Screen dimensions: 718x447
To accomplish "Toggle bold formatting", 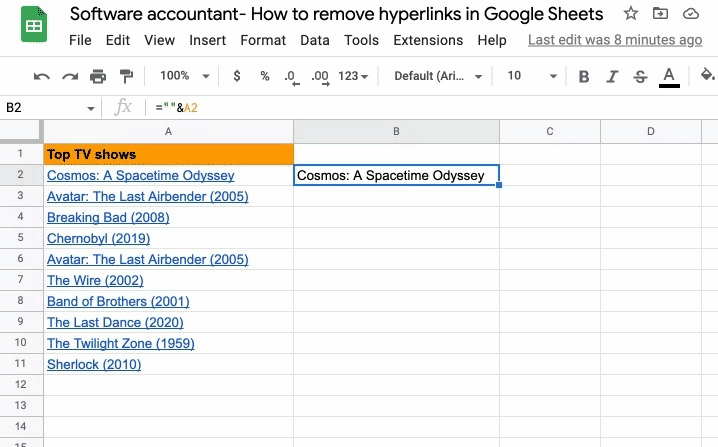I will point(584,76).
